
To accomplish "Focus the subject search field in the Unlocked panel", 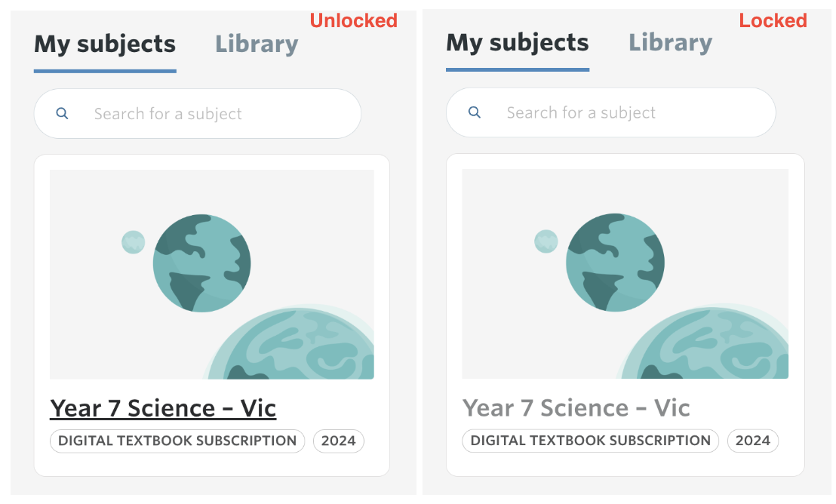I will [x=198, y=114].
